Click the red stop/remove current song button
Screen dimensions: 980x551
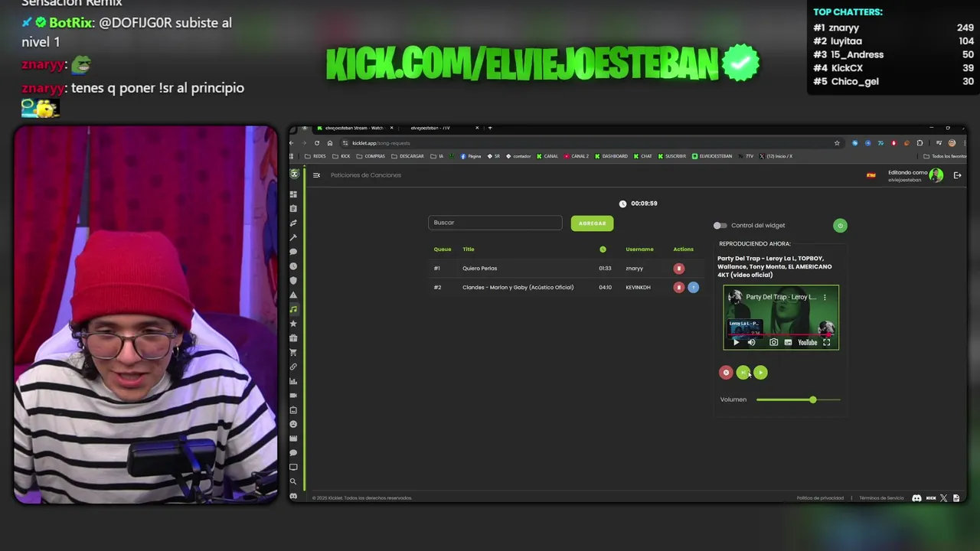pyautogui.click(x=726, y=373)
